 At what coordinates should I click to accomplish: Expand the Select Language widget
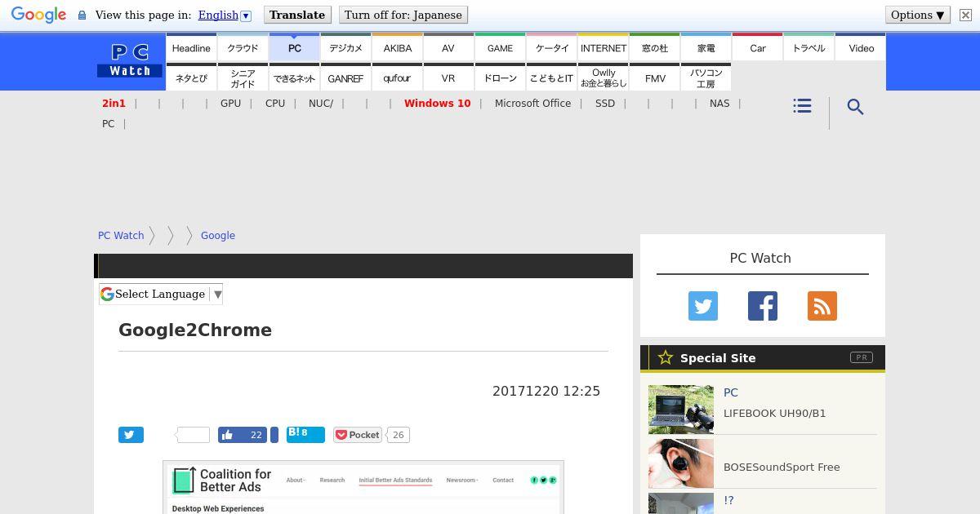coord(161,295)
